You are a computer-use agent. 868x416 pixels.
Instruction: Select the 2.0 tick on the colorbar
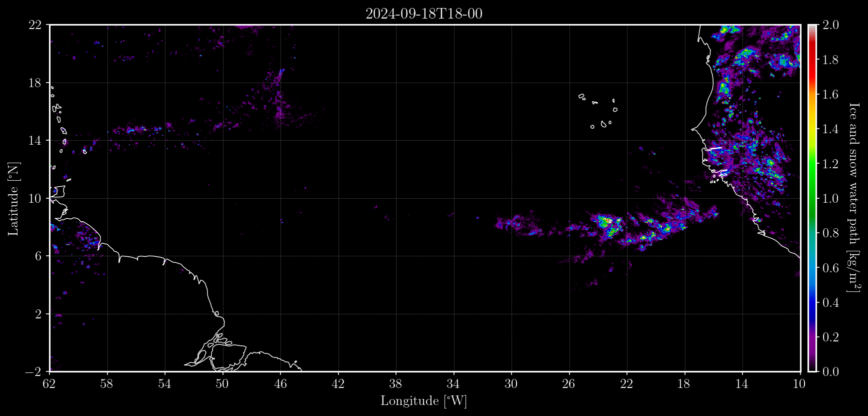pyautogui.click(x=830, y=25)
